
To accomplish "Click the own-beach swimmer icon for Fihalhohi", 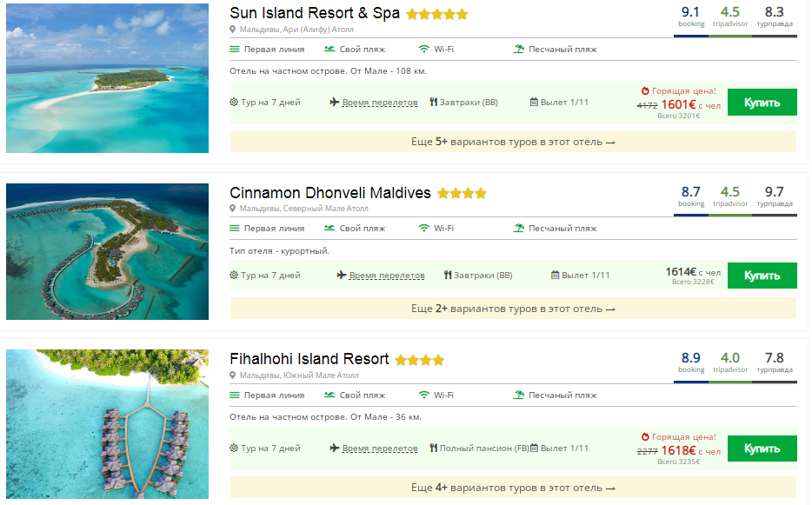I will [x=329, y=395].
